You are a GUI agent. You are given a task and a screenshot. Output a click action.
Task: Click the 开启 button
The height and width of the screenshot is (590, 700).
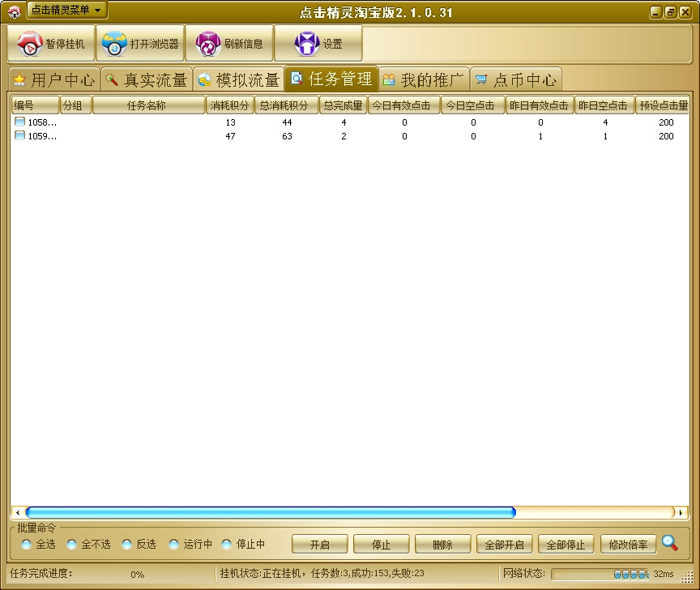[x=320, y=545]
